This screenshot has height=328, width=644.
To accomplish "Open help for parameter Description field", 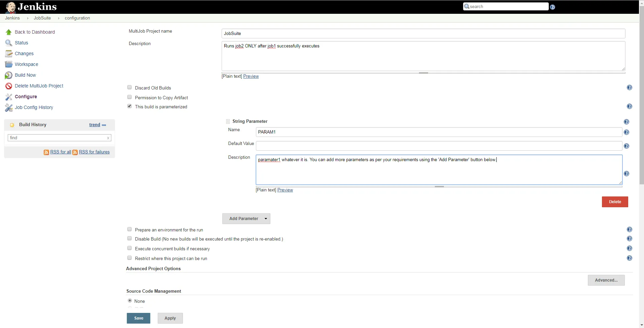I will click(x=627, y=174).
